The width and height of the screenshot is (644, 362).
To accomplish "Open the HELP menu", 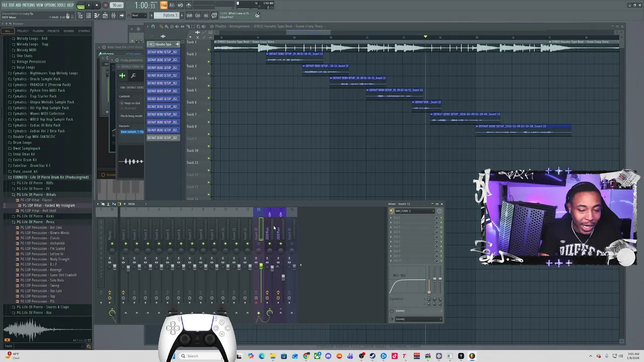I will tap(70, 5).
